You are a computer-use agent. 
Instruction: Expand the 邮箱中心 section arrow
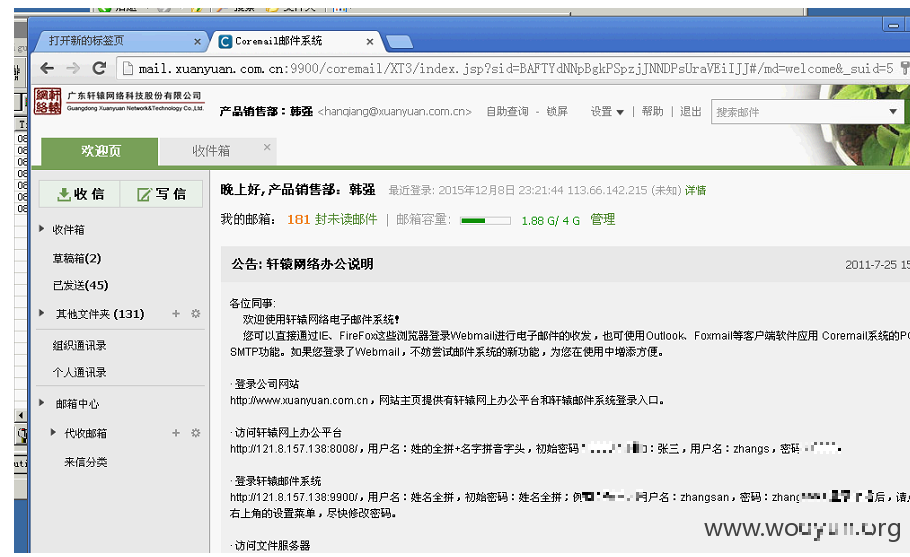click(x=42, y=403)
